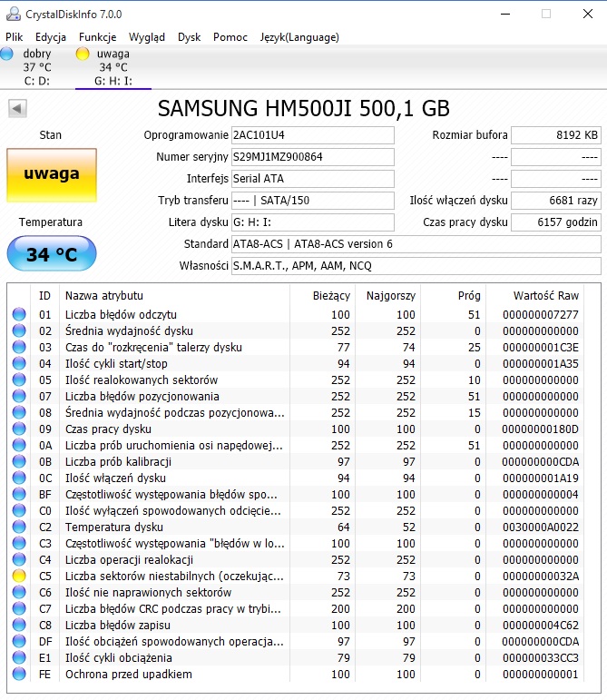Screen dimensions: 607x700
Task: Click the Własności field with S.M.A.R.T.
Action: pos(416,266)
